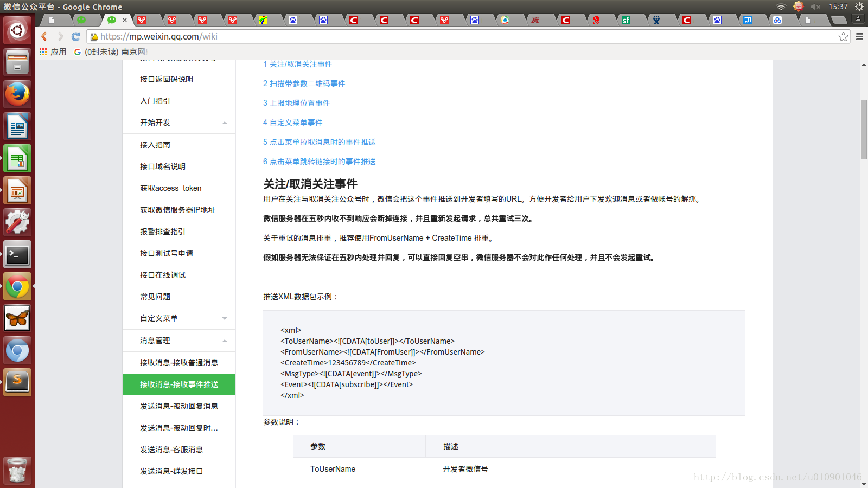Open 发送消息-群发接口 sidebar page
This screenshot has height=488, width=868.
coord(171,471)
